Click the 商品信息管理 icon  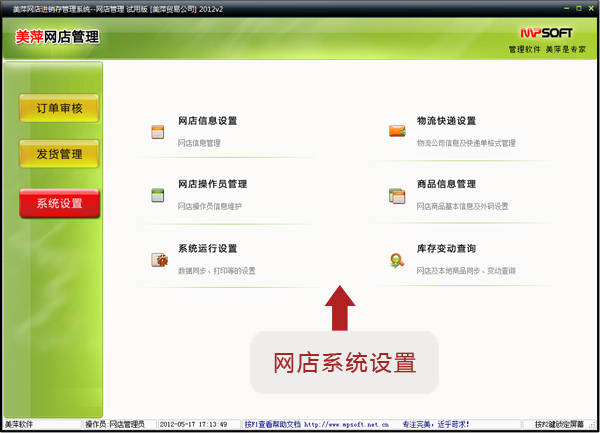coord(397,196)
